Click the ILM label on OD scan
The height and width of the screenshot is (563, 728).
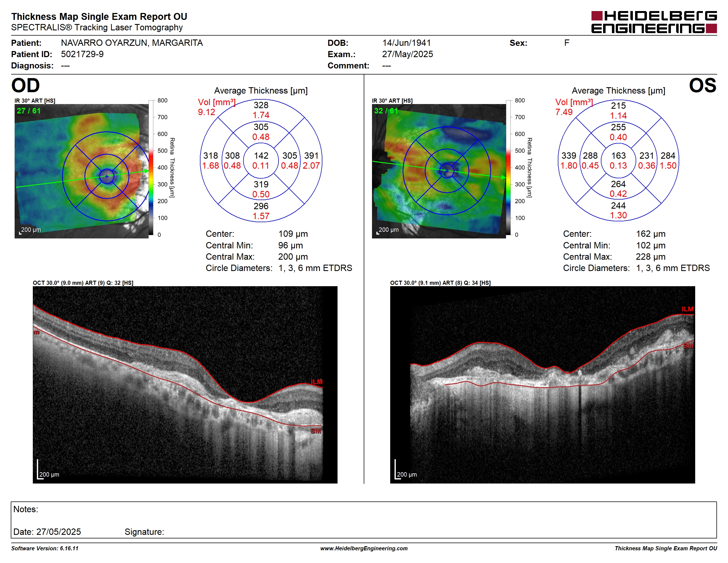pyautogui.click(x=317, y=382)
